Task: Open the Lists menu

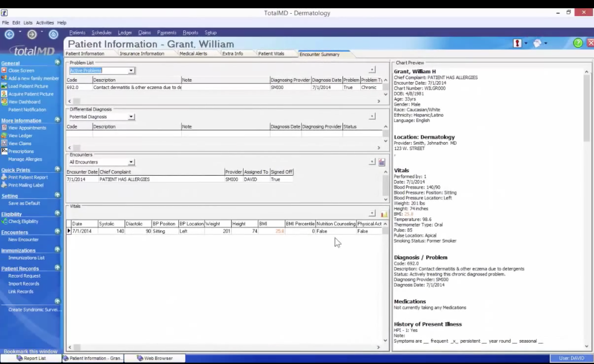Action: [28, 22]
